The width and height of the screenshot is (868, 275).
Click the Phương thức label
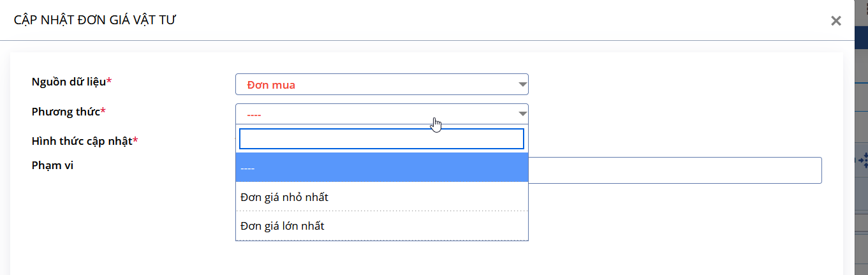(66, 112)
